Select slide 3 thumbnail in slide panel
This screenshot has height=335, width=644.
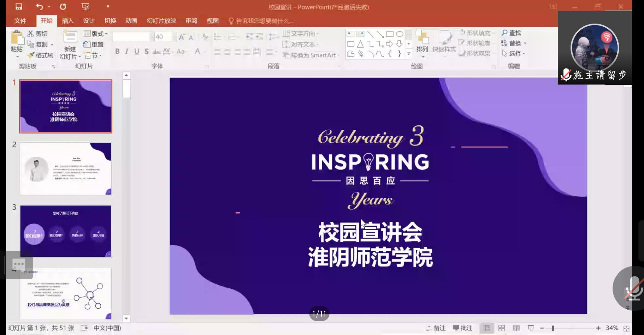click(65, 231)
